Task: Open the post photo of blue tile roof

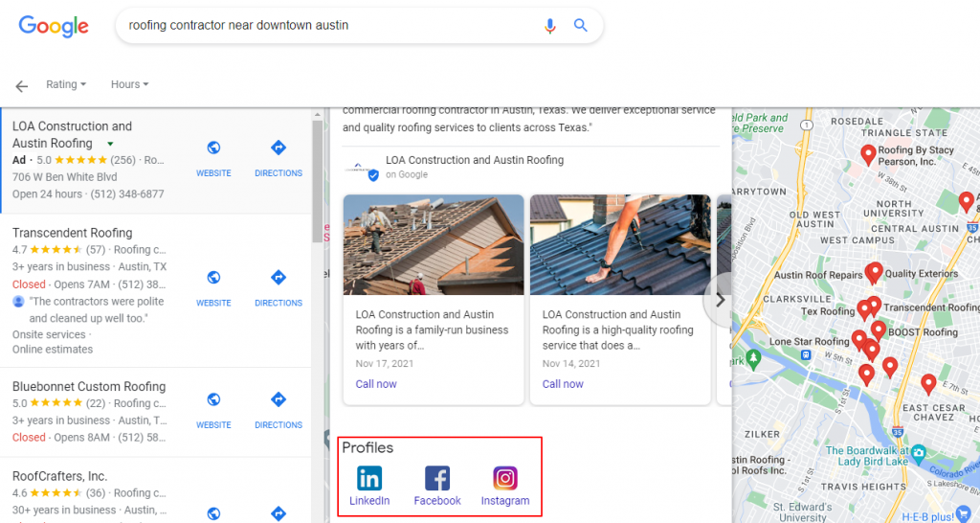Action: tap(620, 244)
